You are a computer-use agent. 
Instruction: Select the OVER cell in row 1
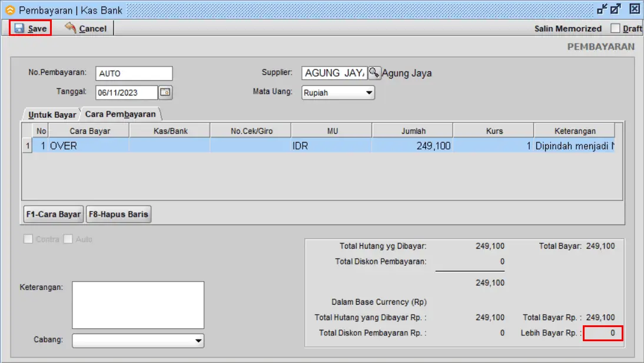(x=89, y=146)
